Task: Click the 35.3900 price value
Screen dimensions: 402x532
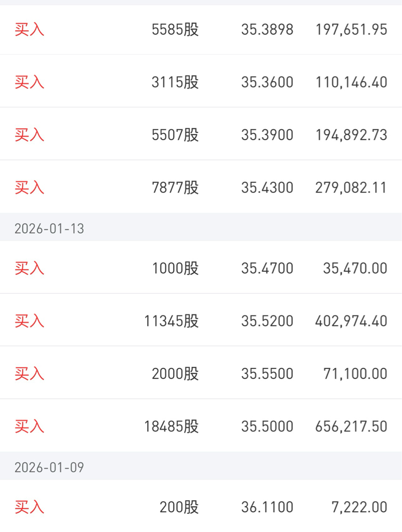Action: (x=267, y=135)
